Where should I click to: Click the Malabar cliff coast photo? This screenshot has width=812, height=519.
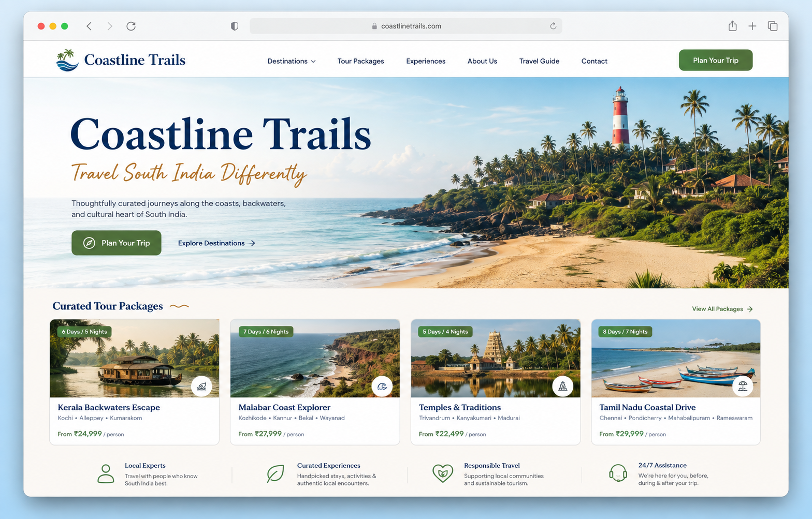(315, 358)
